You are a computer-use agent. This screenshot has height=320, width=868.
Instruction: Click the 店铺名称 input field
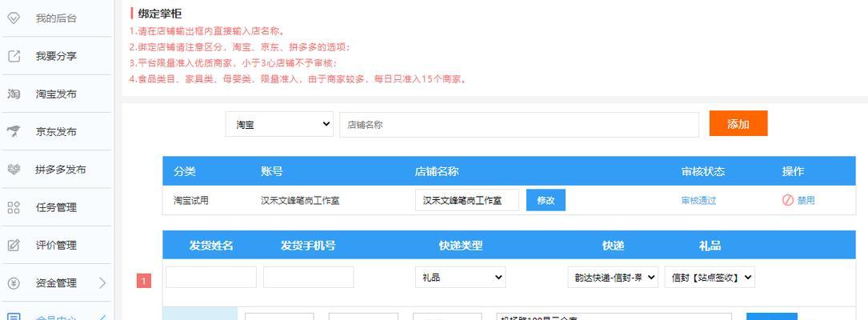click(519, 125)
